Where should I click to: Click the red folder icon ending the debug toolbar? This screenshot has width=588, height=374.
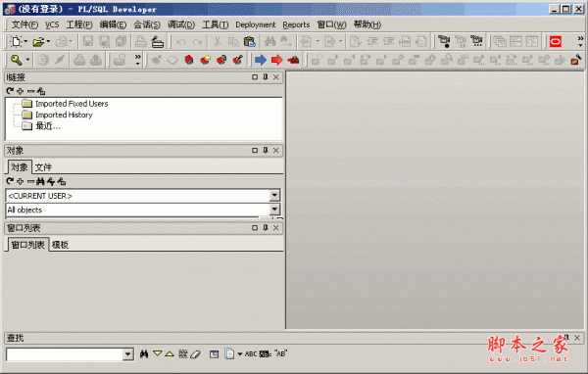[576, 60]
